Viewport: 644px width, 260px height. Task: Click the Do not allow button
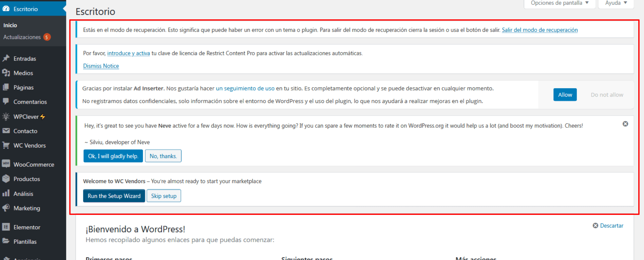click(607, 95)
